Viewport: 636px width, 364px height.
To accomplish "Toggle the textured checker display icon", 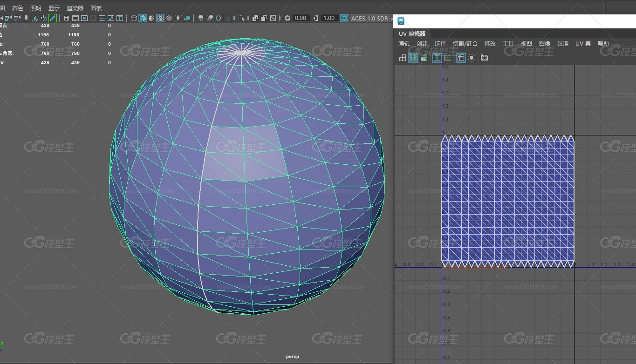I will 169,18.
